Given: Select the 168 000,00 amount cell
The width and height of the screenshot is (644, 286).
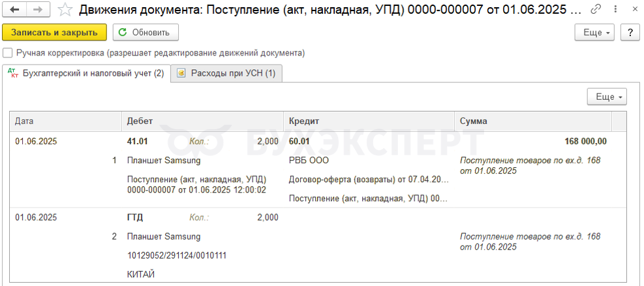Looking at the screenshot, I should click(585, 141).
